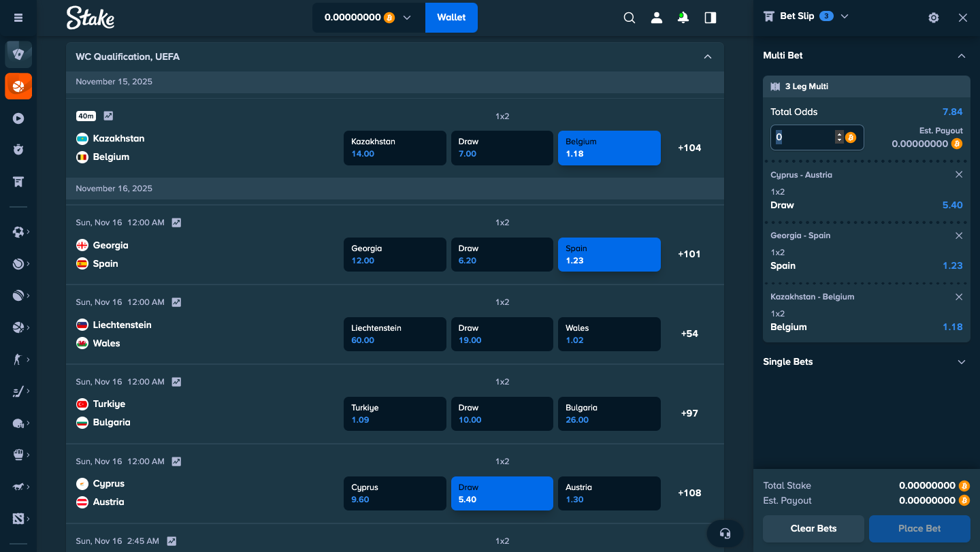This screenshot has width=980, height=552.
Task: Click the Wallet button
Action: pos(451,18)
